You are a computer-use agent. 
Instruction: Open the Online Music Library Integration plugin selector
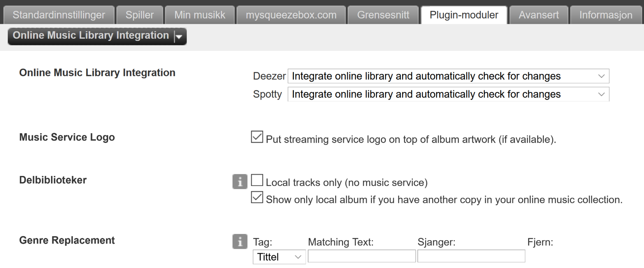tap(91, 36)
